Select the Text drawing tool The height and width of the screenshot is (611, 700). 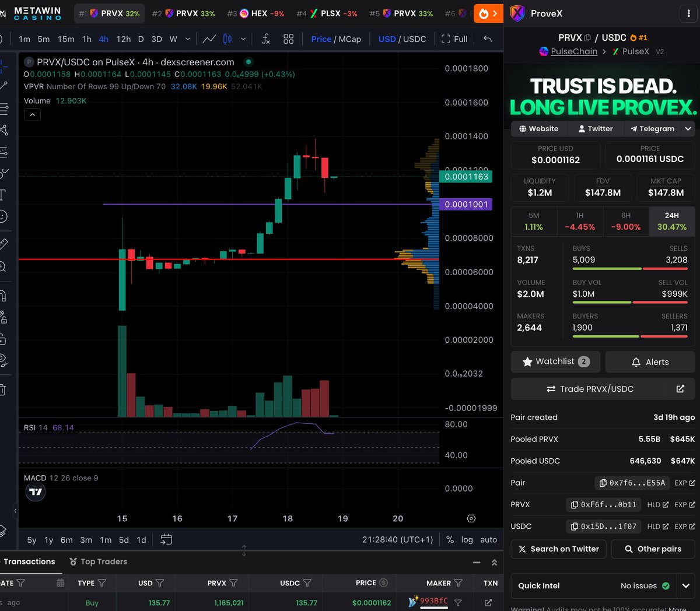(3, 195)
